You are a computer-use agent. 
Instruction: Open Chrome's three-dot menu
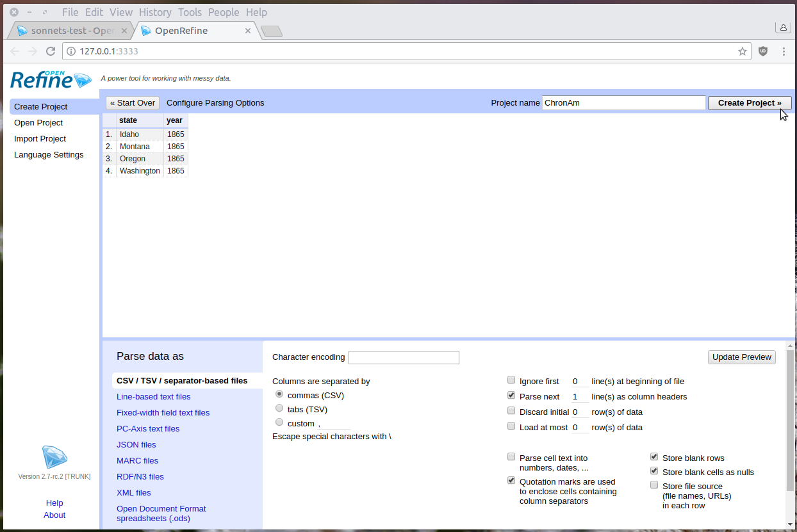(783, 51)
